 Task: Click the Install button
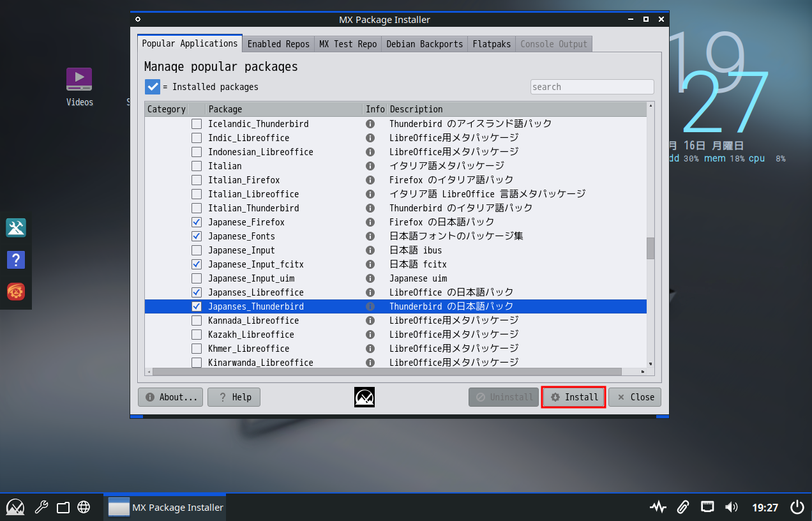(573, 397)
